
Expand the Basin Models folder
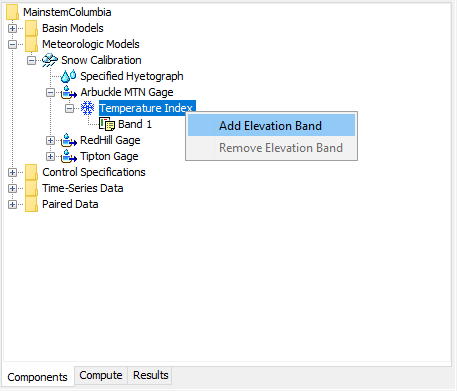12,28
